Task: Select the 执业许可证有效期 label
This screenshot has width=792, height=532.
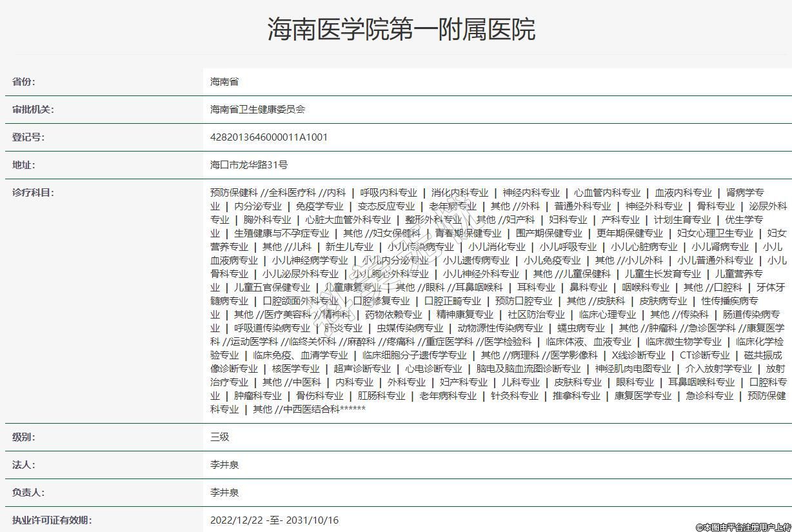Action: [52, 520]
